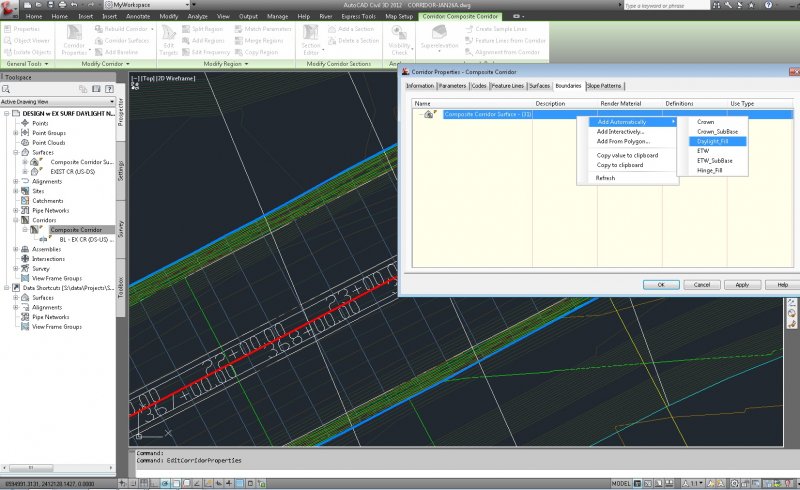
Task: Click the Toolspace help icon
Action: click(108, 89)
